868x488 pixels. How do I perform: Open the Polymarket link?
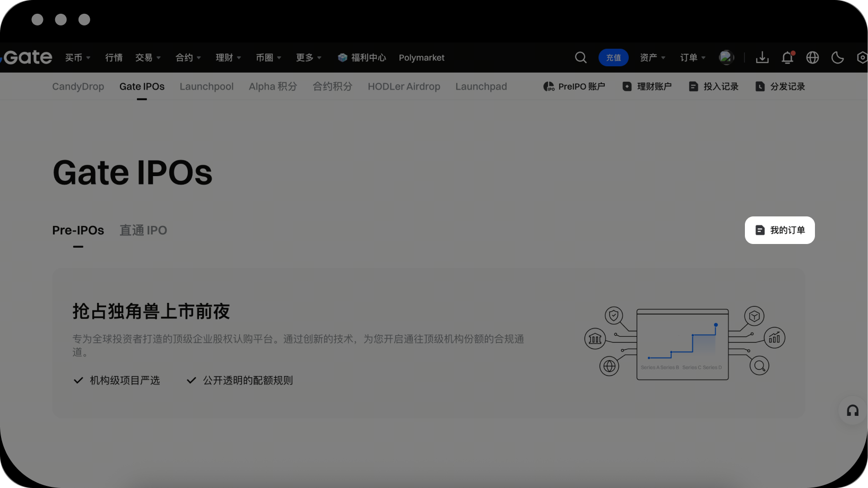click(x=422, y=57)
